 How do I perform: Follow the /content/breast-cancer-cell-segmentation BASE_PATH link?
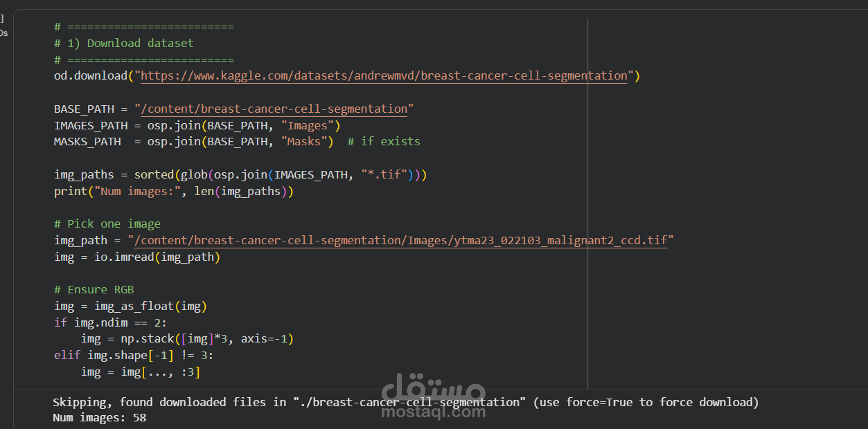pos(274,109)
